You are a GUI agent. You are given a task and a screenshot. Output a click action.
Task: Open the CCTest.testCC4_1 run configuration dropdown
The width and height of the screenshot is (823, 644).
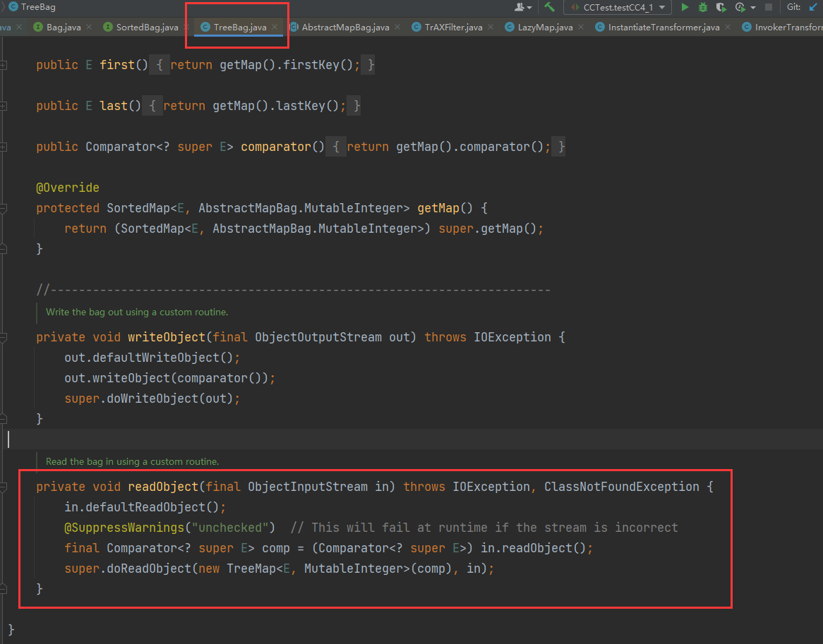(617, 7)
